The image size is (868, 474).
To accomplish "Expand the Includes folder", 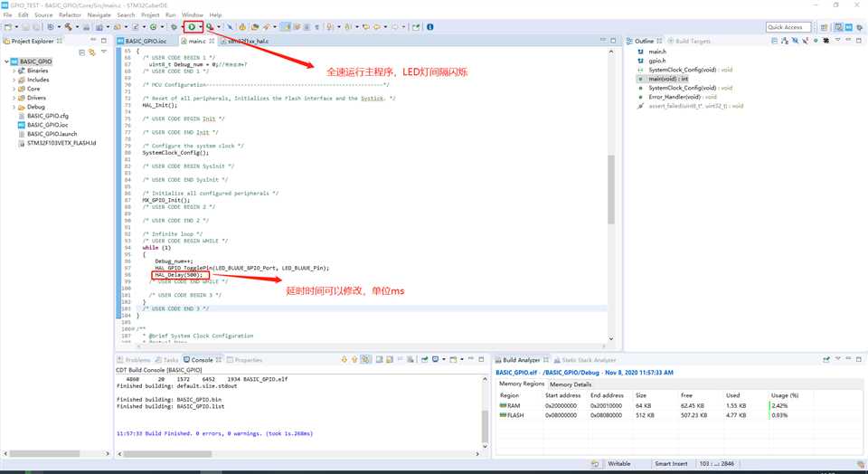I will tap(14, 80).
